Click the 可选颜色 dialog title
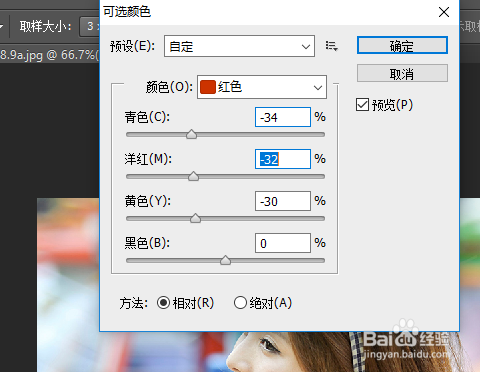This screenshot has height=372, width=480. (127, 12)
